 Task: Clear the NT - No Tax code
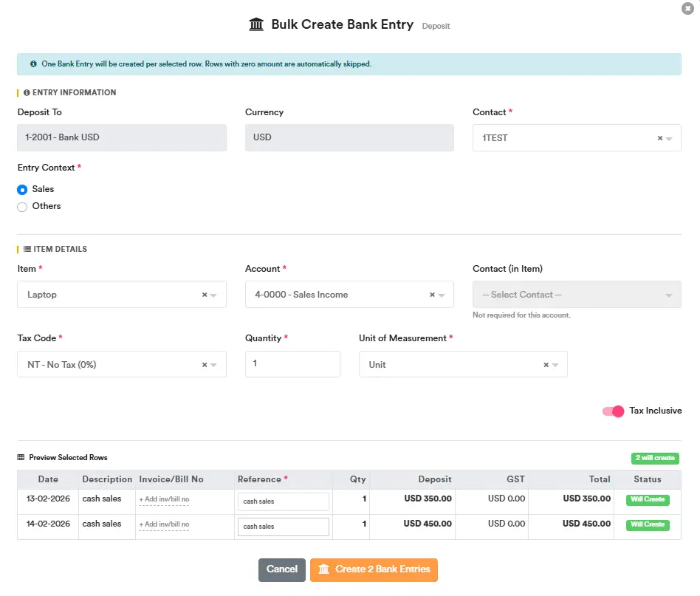point(205,365)
